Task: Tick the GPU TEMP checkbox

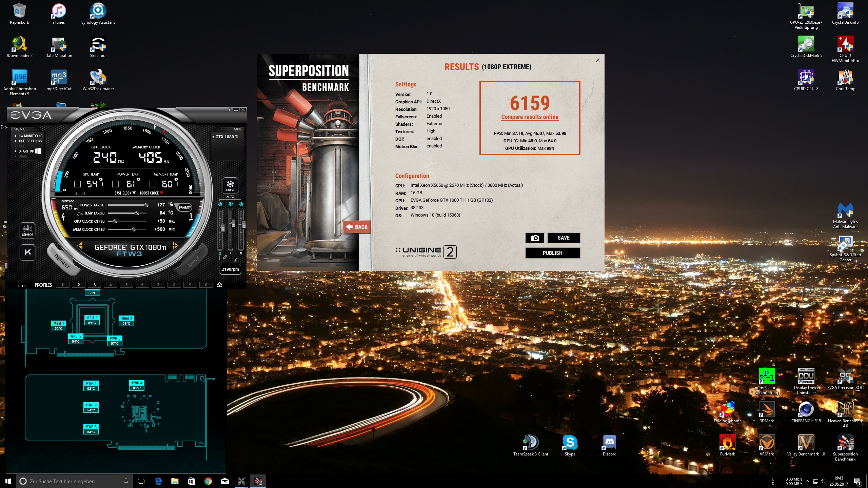Action: (78, 184)
